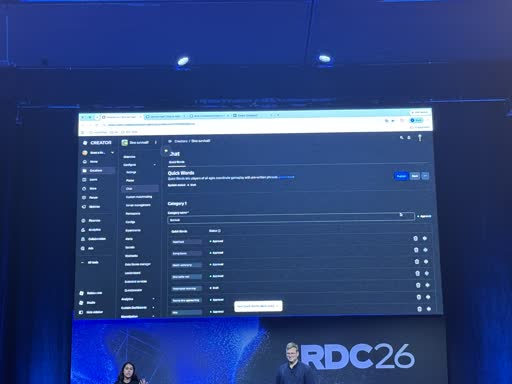
Task: Open Home in the left sidebar
Action: (91, 162)
